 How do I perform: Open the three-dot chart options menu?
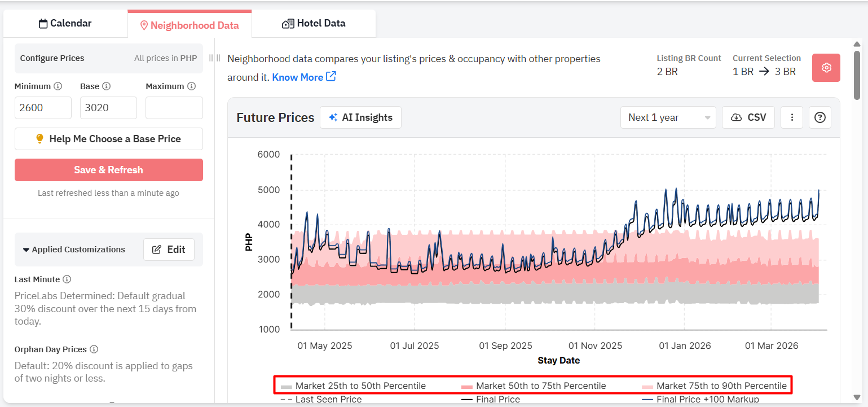(792, 117)
